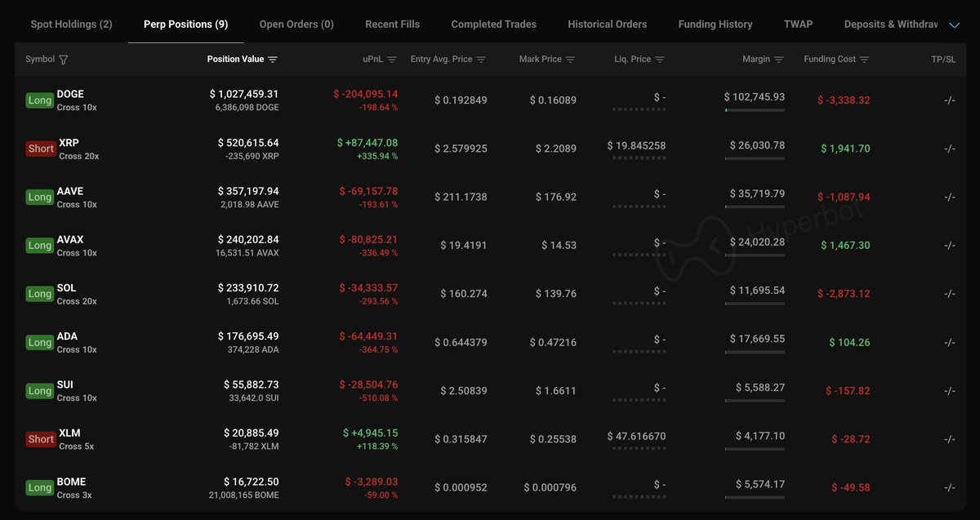This screenshot has height=520, width=980.
Task: Click the XRP Short badge
Action: [x=41, y=149]
